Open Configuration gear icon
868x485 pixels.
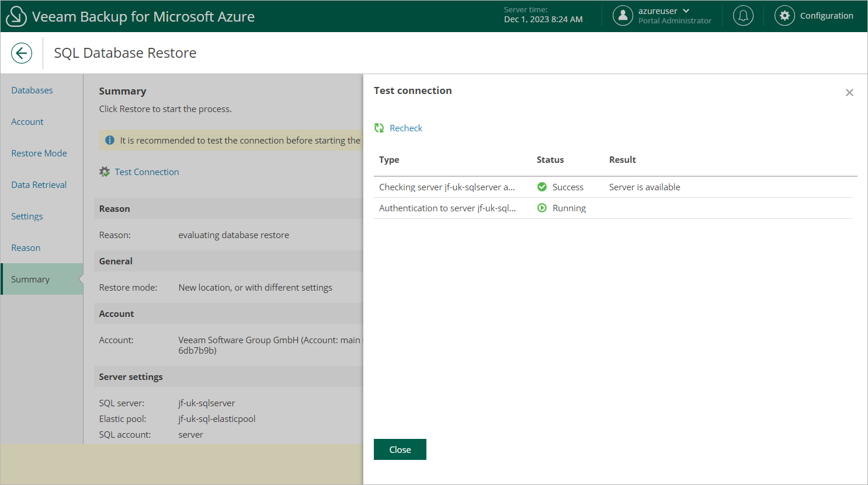click(784, 16)
